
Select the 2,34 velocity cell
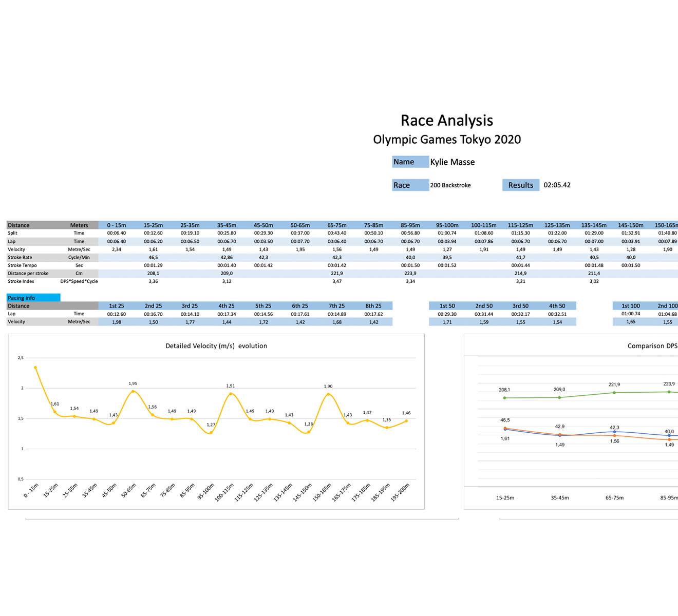pos(117,249)
